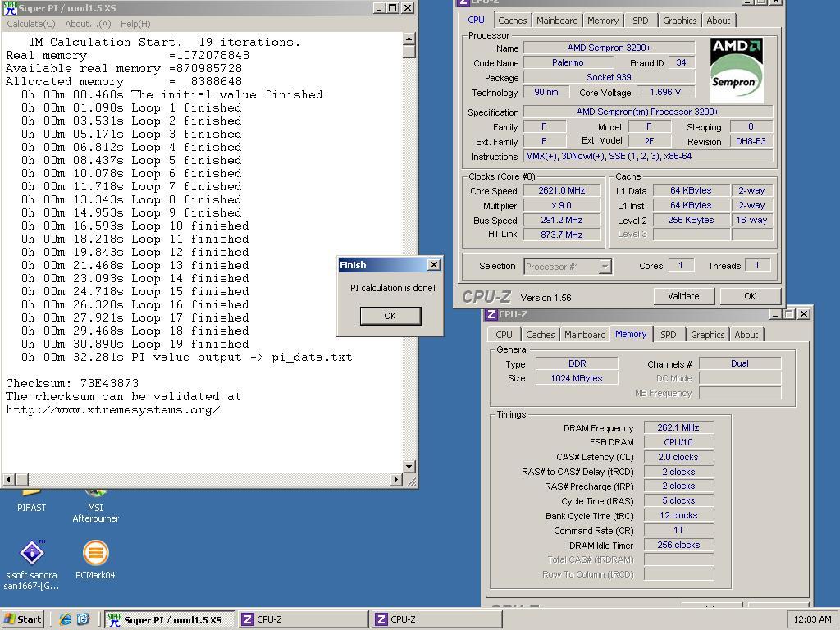Close the Finish dialog
This screenshot has height=630, width=840.
pyautogui.click(x=434, y=265)
